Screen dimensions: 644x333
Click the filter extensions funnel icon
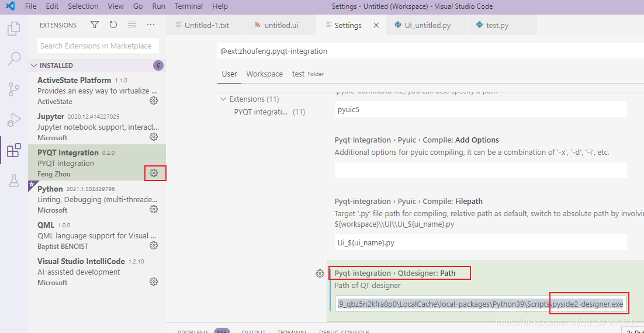(x=95, y=25)
